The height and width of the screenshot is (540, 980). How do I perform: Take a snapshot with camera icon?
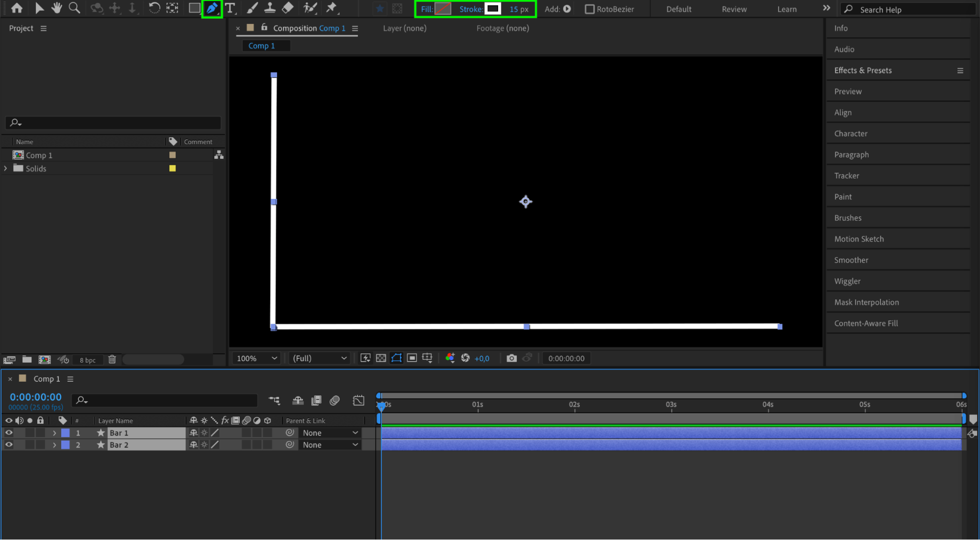pos(511,358)
